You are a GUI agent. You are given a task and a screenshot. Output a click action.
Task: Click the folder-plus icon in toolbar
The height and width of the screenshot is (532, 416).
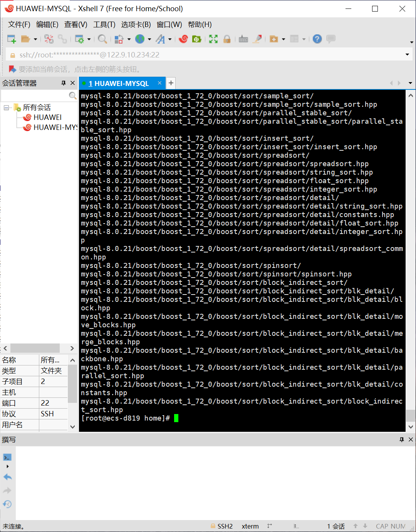(x=274, y=39)
